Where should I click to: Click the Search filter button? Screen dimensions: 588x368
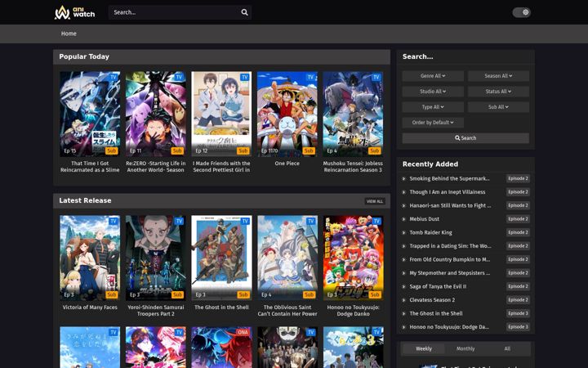click(465, 138)
